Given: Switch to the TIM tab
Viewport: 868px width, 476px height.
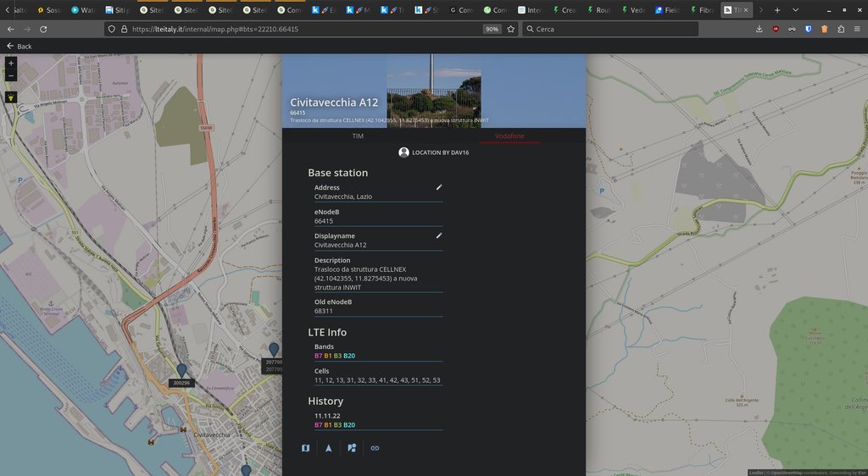Looking at the screenshot, I should 358,136.
